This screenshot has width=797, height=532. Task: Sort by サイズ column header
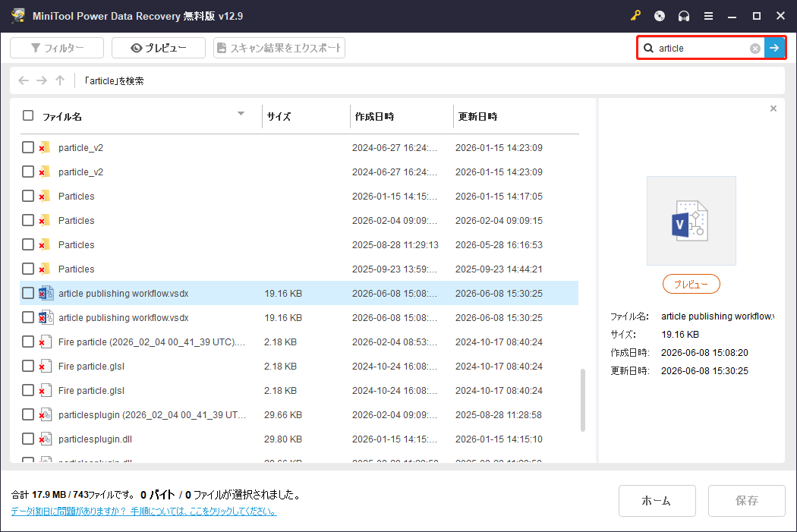[279, 116]
